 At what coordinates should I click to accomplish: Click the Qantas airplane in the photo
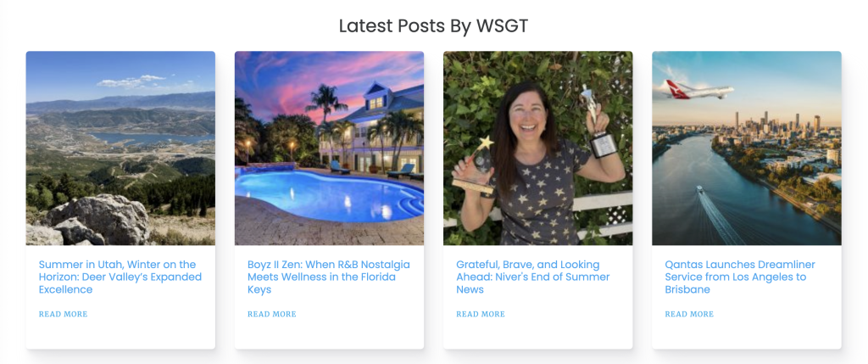[693, 90]
